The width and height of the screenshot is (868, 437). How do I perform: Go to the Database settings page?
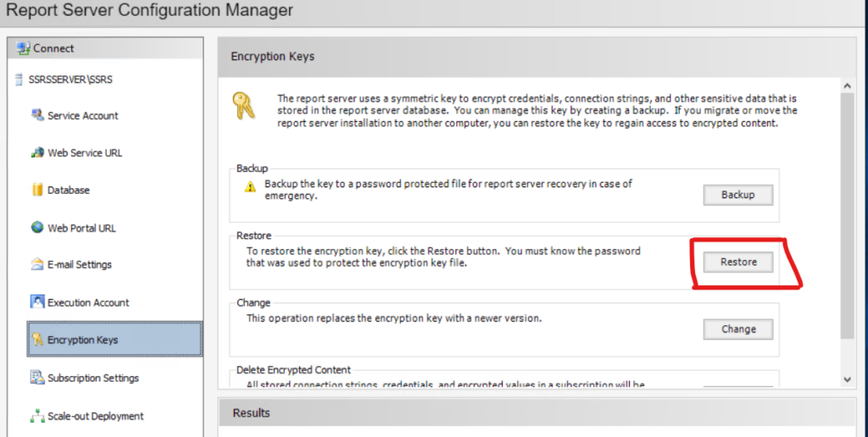(x=68, y=191)
